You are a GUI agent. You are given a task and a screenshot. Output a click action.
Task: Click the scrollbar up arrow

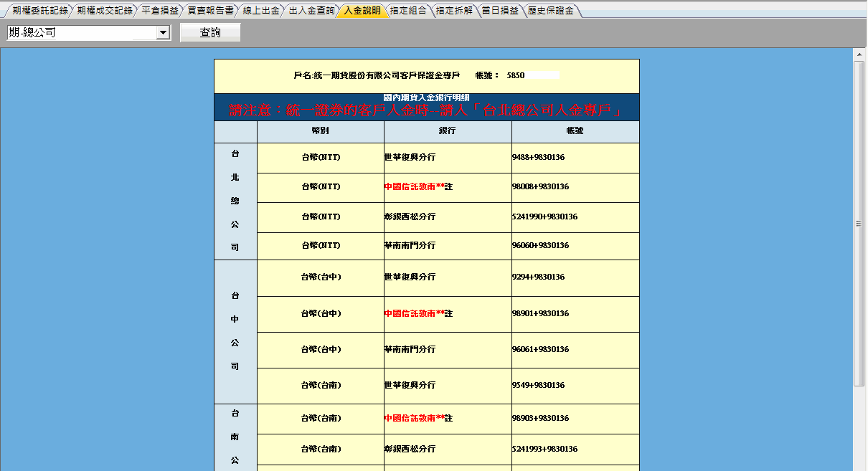pos(859,54)
